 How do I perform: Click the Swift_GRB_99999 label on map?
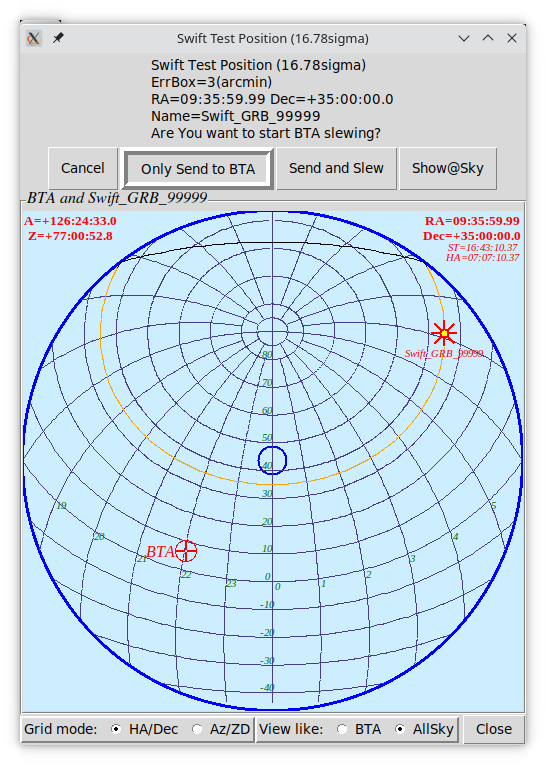point(444,353)
